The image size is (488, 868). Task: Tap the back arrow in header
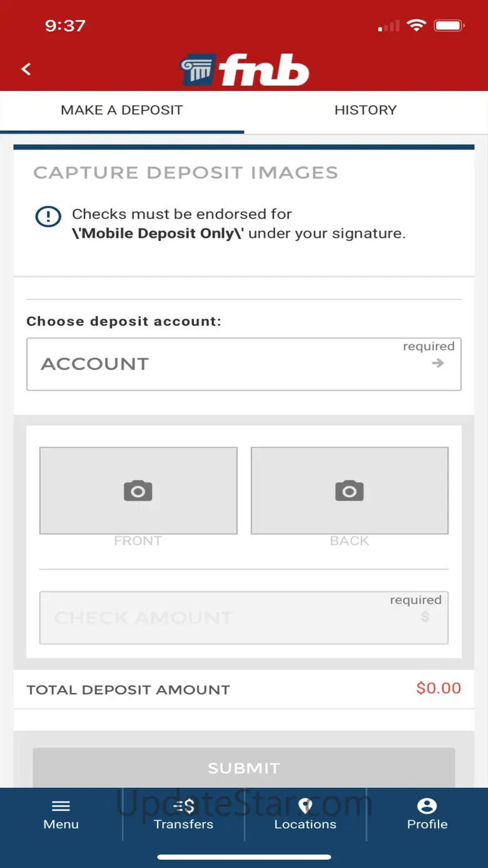(x=26, y=69)
